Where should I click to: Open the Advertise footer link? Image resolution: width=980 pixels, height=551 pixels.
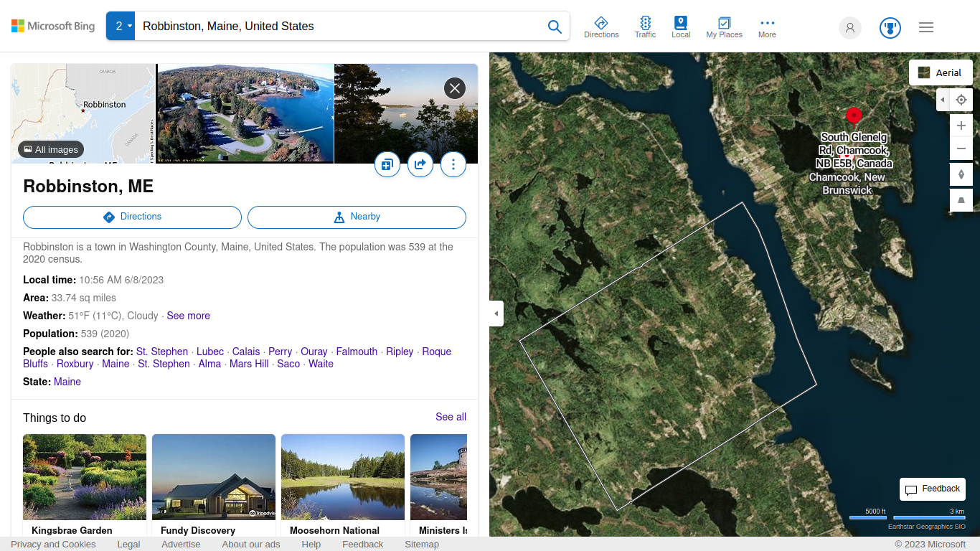(181, 545)
